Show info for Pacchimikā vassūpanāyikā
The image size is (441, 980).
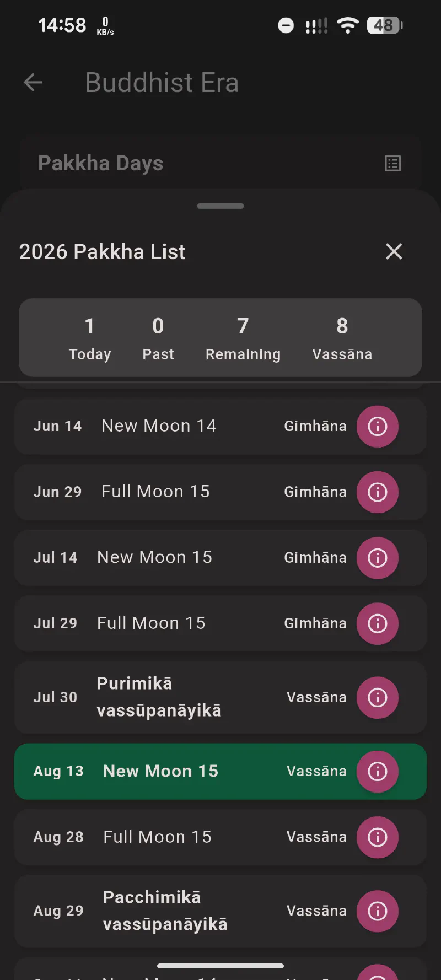coord(378,911)
